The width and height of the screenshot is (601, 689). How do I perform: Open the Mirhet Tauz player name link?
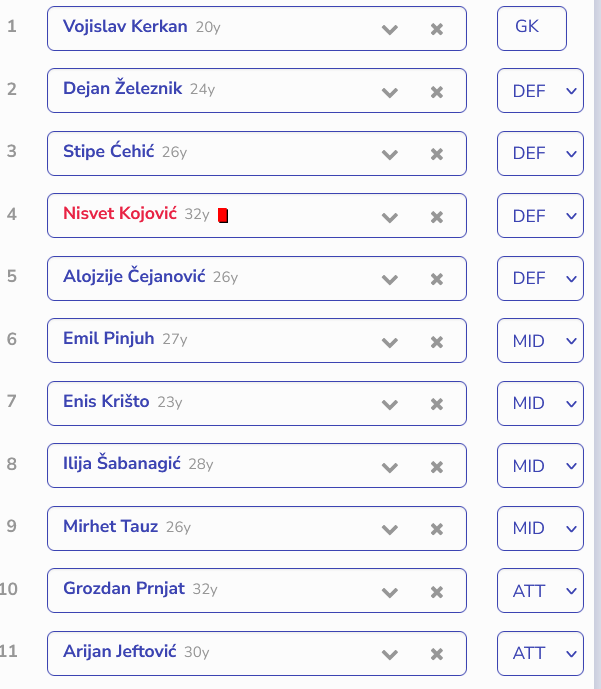pos(110,526)
